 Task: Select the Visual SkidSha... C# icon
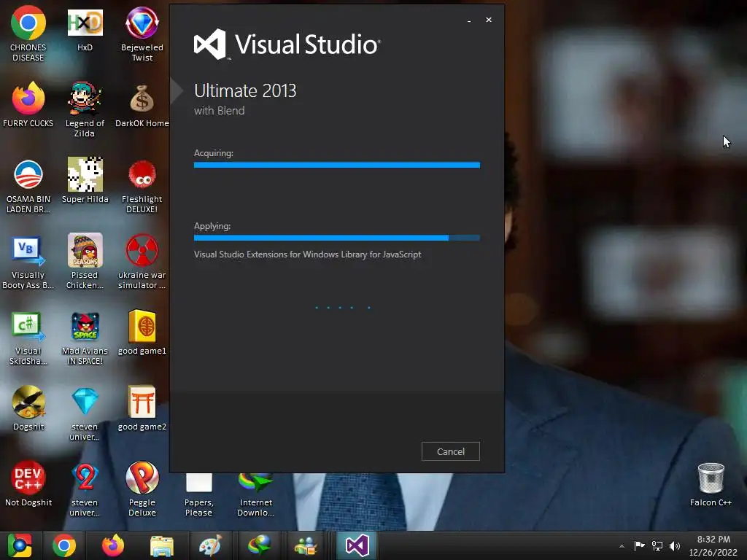tap(28, 337)
